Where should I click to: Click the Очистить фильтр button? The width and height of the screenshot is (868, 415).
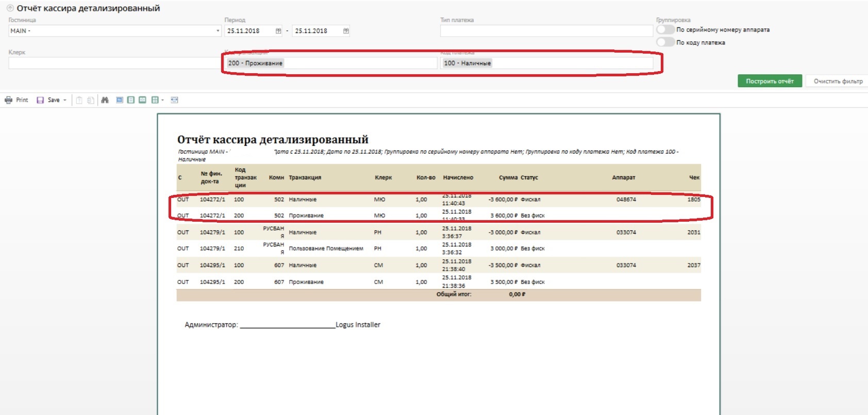[838, 81]
